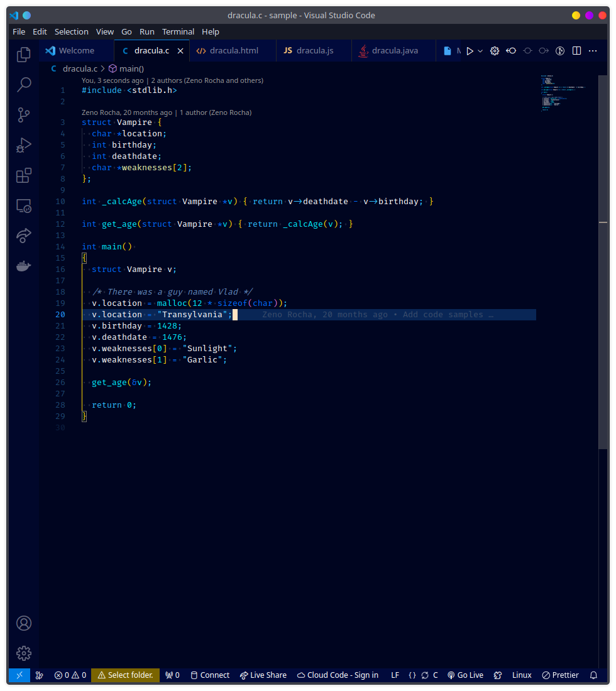Open the Manage gear menu in activity bar

pos(24,653)
